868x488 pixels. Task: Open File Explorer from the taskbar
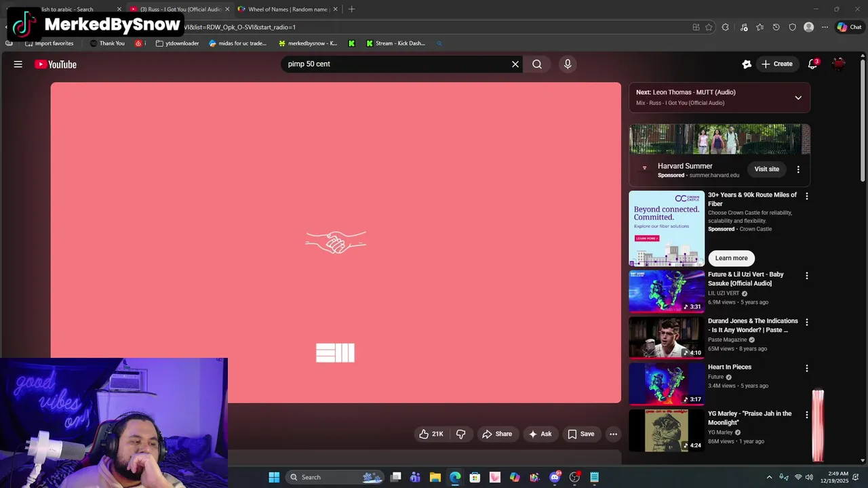tap(435, 477)
